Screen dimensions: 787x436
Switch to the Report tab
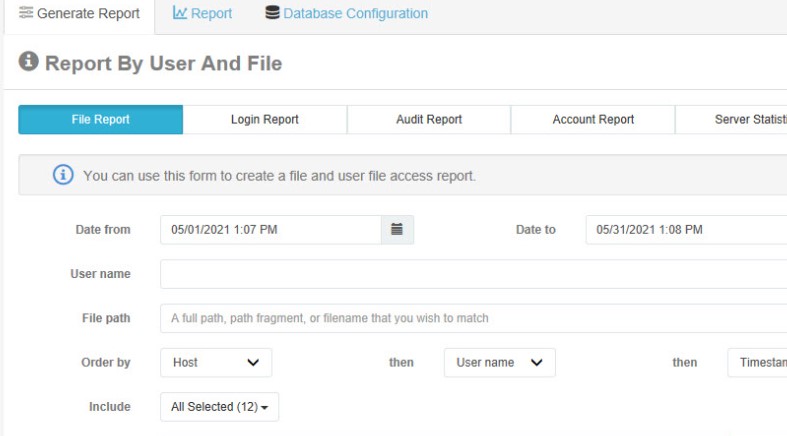[x=202, y=14]
